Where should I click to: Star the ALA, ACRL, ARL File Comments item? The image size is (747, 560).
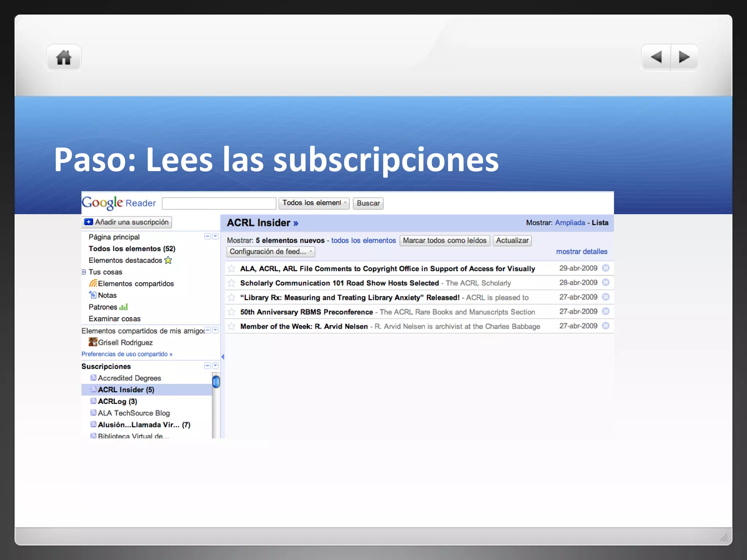point(232,269)
